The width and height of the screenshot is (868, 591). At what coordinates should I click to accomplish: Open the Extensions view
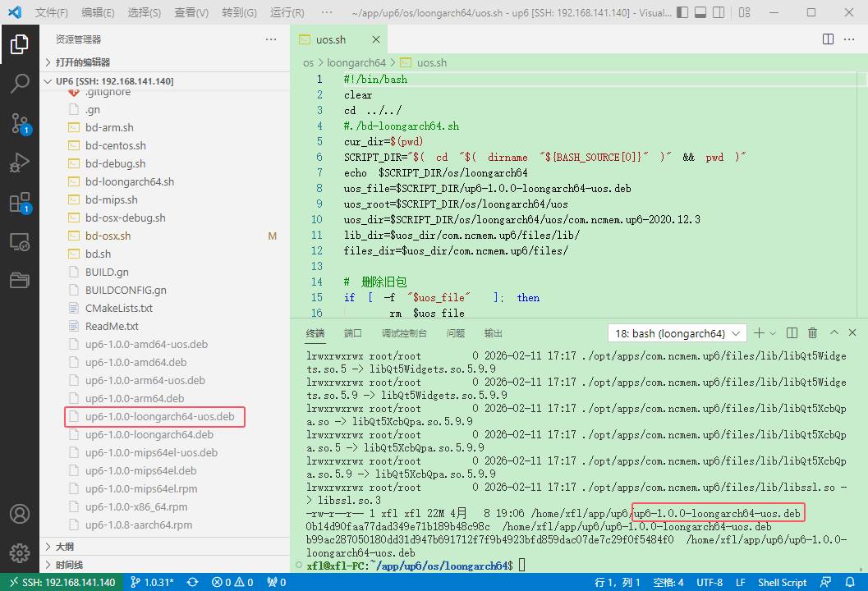(x=20, y=203)
